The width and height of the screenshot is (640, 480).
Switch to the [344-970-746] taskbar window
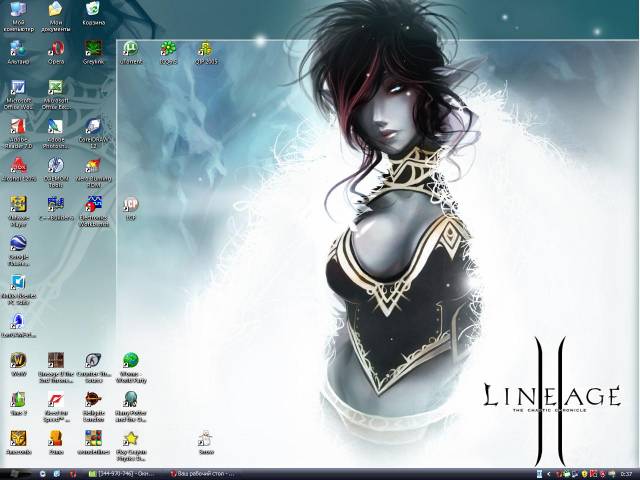click(x=123, y=474)
